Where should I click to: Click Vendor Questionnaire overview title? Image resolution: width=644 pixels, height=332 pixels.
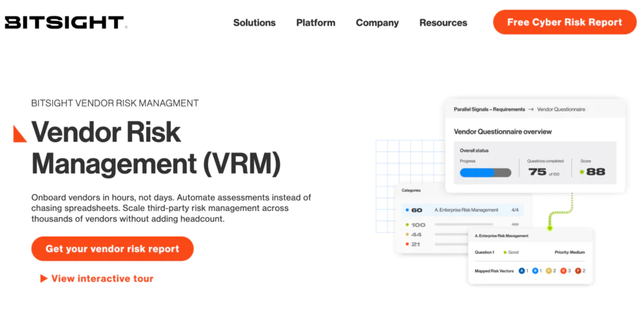point(502,131)
